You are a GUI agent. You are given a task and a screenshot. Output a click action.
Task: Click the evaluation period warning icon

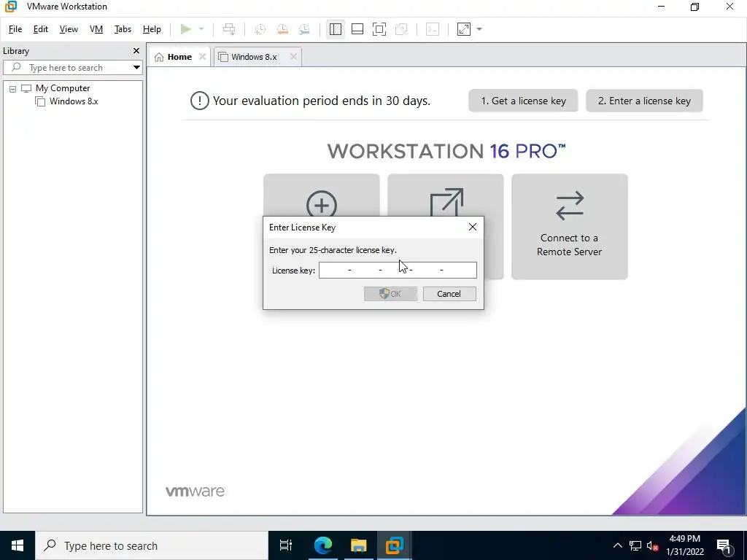point(200,101)
